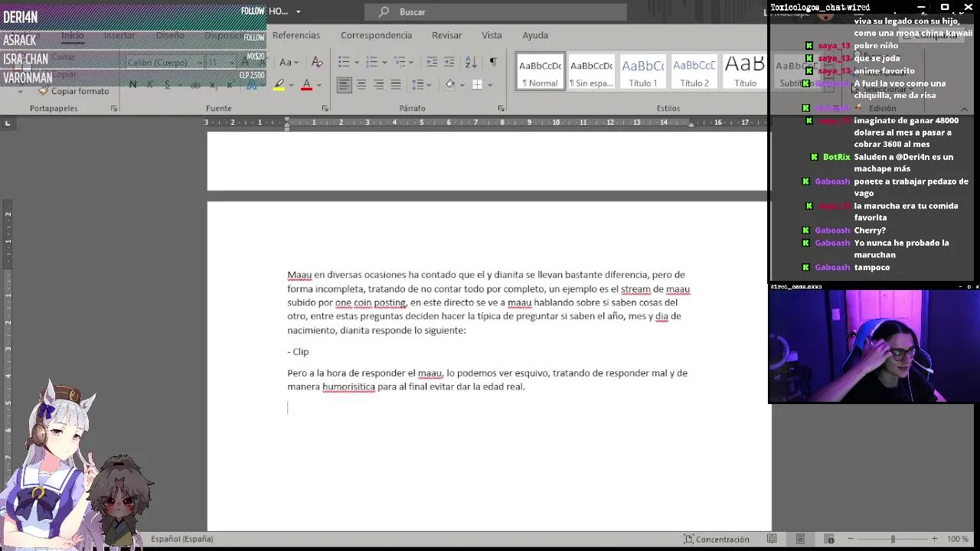The width and height of the screenshot is (980, 551).
Task: Open the Fuente dialog launcher
Action: pyautogui.click(x=325, y=109)
